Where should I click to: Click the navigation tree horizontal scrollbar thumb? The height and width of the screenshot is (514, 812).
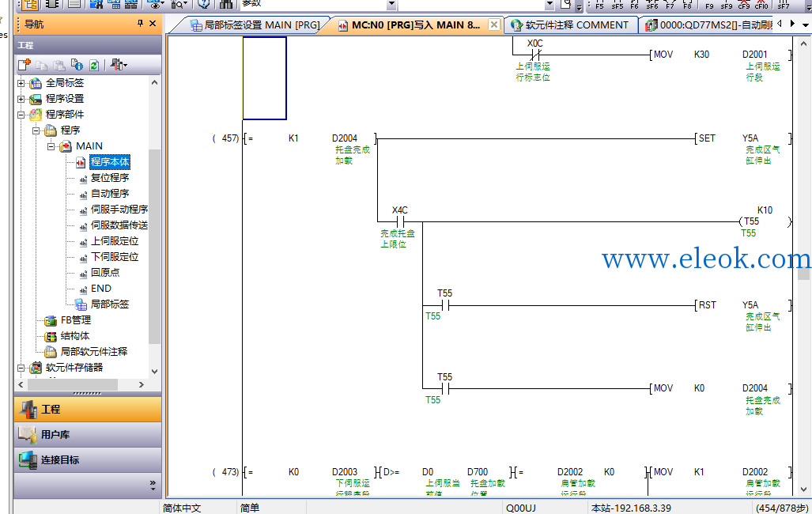pyautogui.click(x=73, y=385)
